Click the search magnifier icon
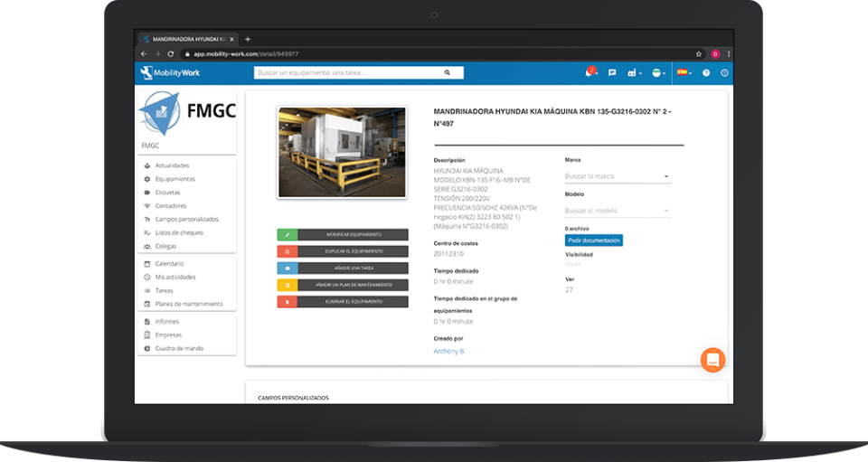 447,72
